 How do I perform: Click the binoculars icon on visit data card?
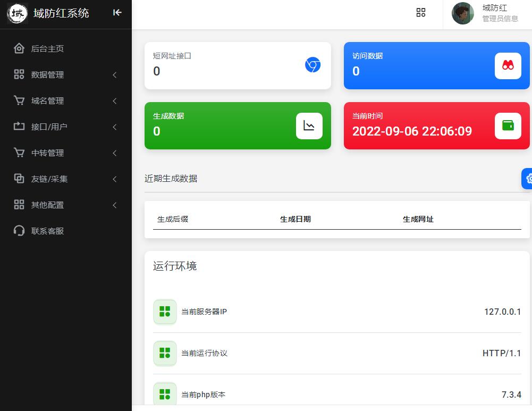[508, 66]
